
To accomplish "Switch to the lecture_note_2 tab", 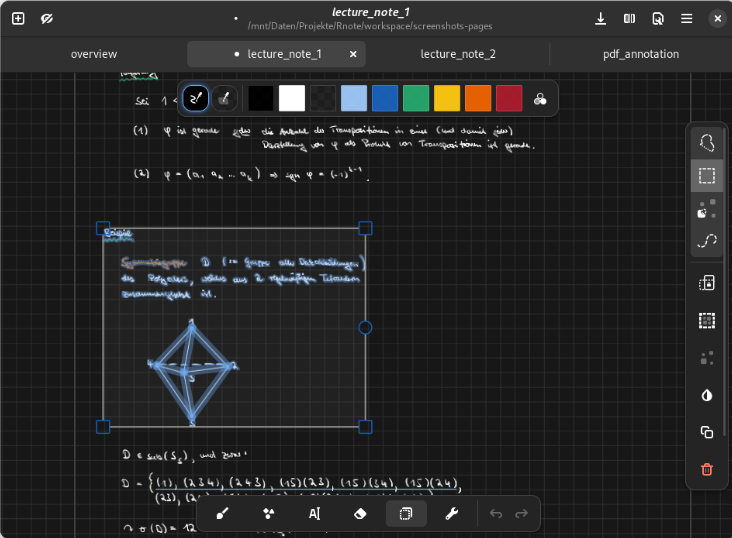I will pos(458,54).
